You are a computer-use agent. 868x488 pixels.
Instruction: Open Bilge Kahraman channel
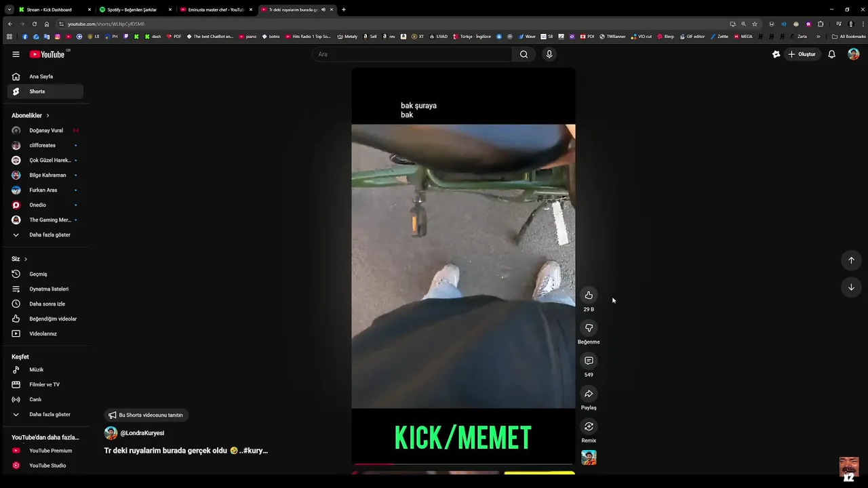[45, 175]
